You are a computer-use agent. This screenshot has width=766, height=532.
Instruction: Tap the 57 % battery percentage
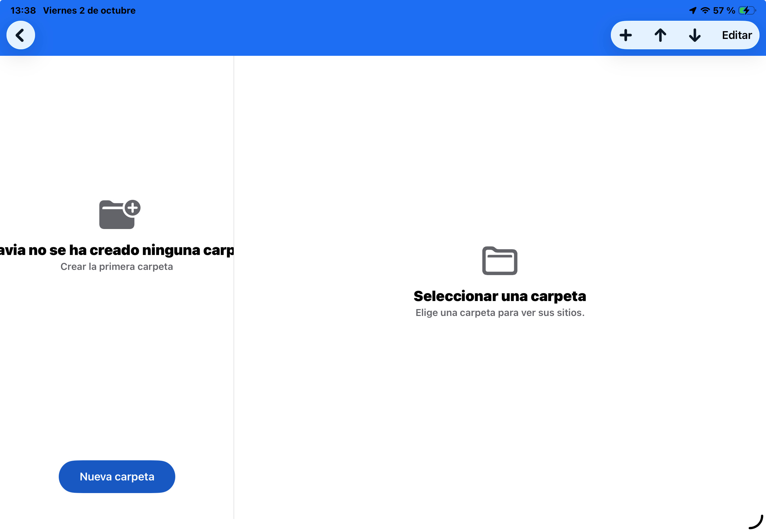click(x=724, y=11)
